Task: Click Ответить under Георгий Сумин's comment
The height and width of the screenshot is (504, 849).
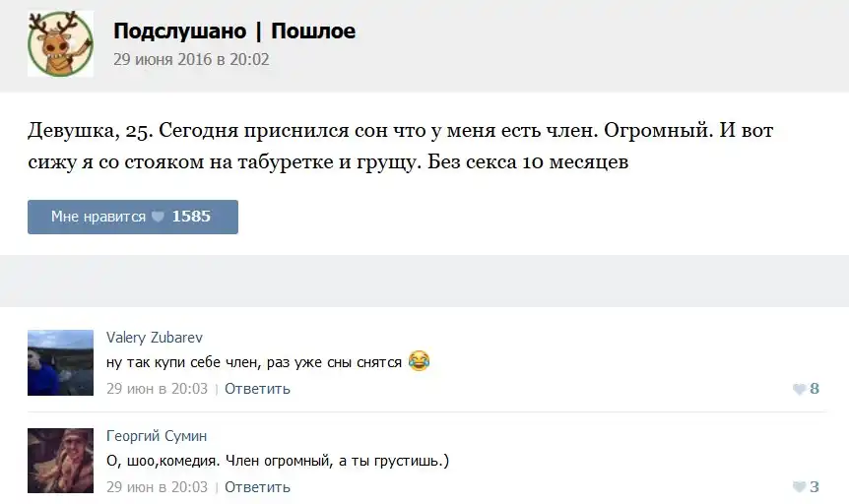Action: [257, 487]
